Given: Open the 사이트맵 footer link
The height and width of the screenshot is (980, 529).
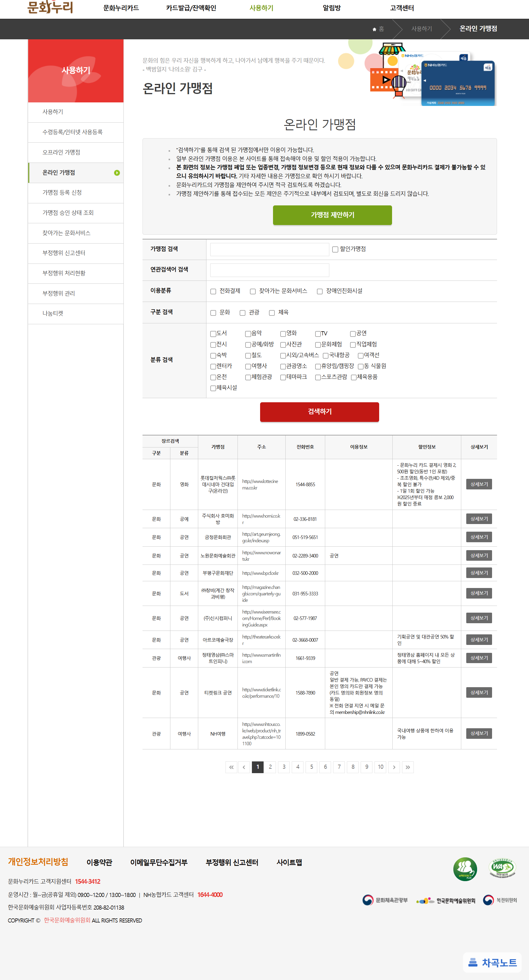Looking at the screenshot, I should coord(289,862).
